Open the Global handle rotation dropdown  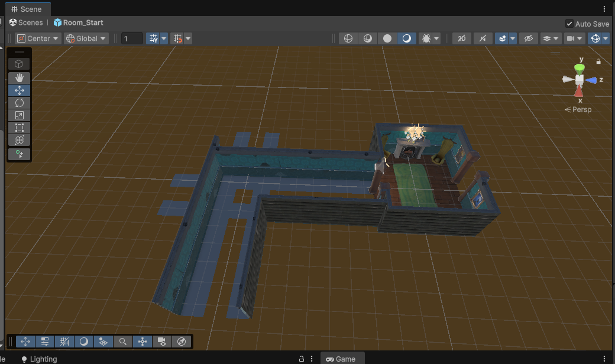point(86,38)
